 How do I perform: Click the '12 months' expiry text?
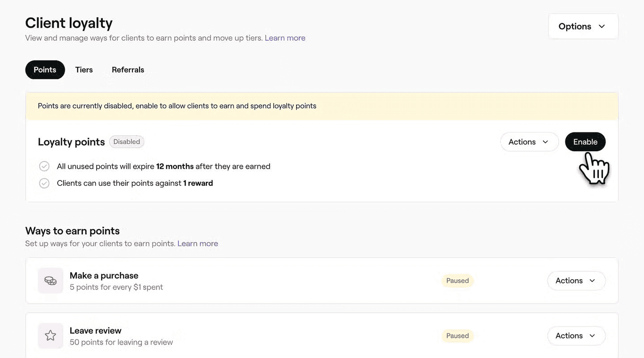click(175, 166)
